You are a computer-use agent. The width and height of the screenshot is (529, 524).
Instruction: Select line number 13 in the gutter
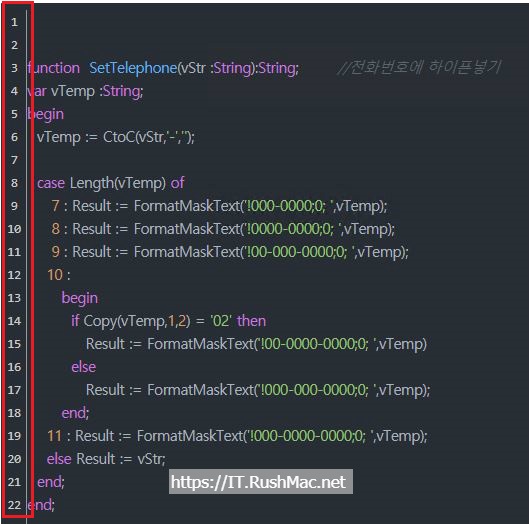point(14,298)
